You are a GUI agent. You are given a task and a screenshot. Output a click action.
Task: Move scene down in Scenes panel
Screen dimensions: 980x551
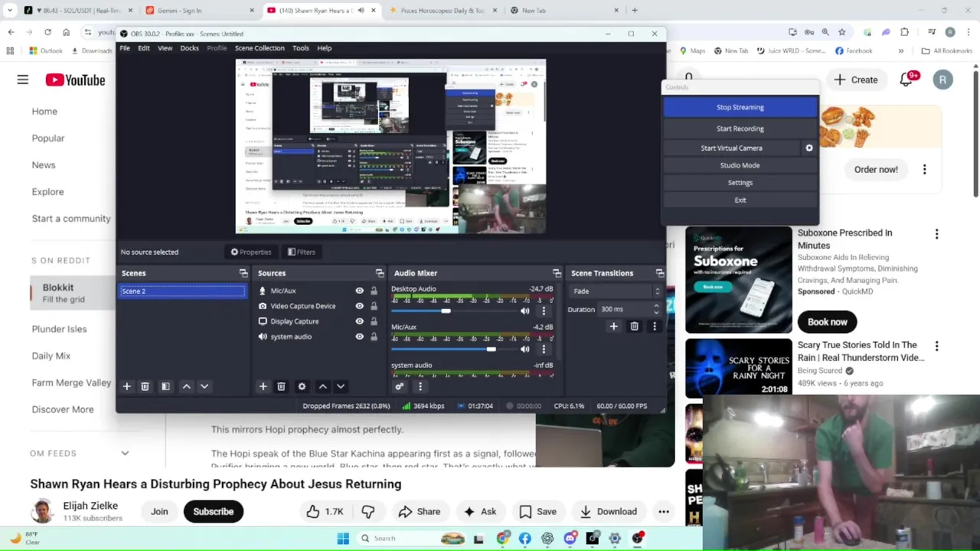[x=204, y=386]
